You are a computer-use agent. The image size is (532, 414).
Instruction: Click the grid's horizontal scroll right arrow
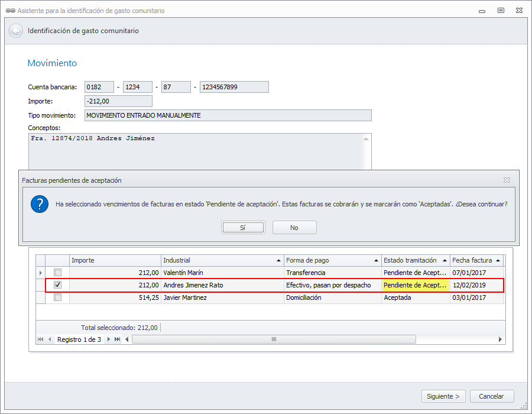tap(500, 339)
